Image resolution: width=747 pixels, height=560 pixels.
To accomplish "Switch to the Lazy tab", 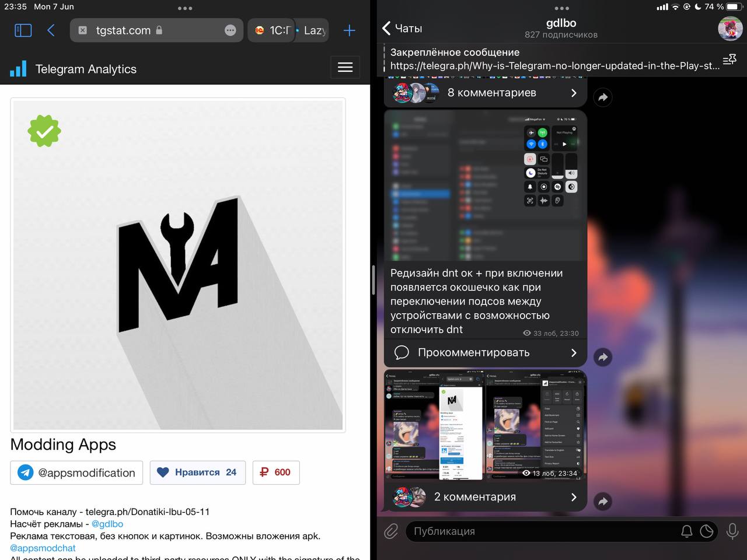I will [313, 30].
